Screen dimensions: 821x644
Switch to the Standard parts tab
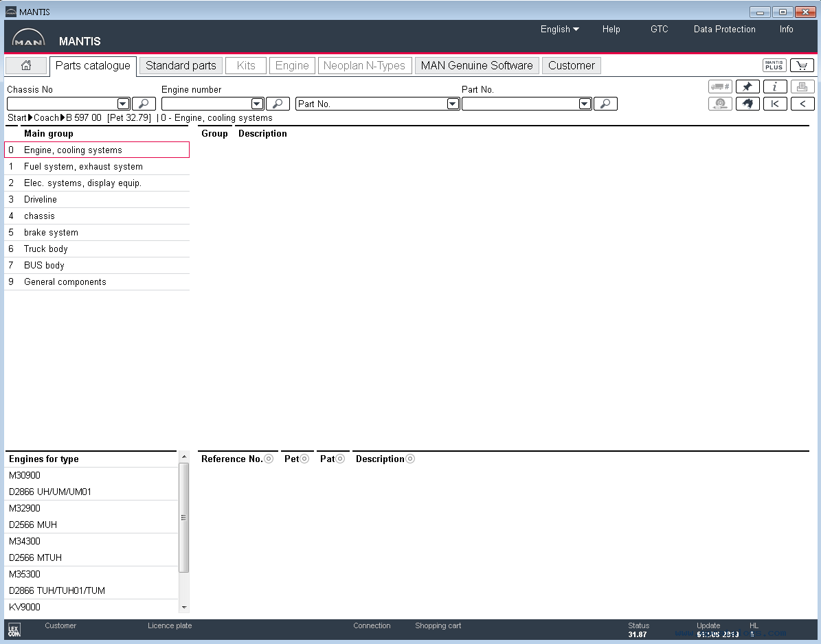pyautogui.click(x=181, y=65)
